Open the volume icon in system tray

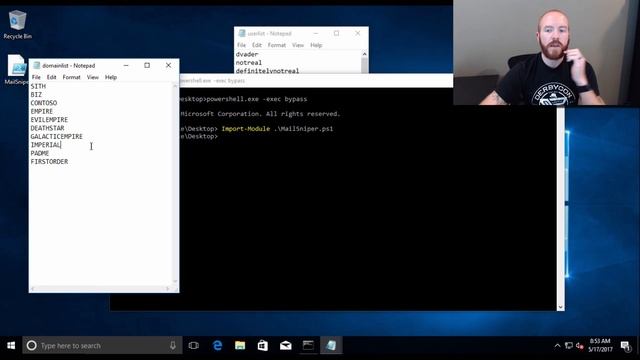click(x=580, y=346)
